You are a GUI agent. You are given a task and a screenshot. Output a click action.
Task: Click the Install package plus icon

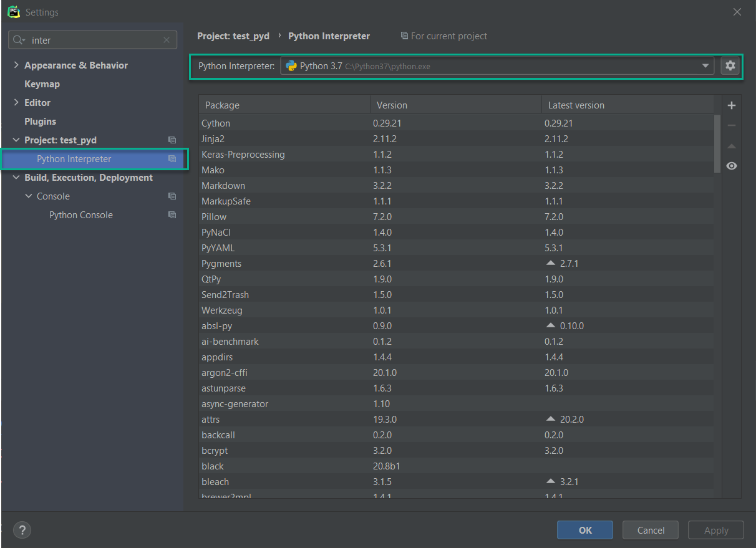coord(731,105)
